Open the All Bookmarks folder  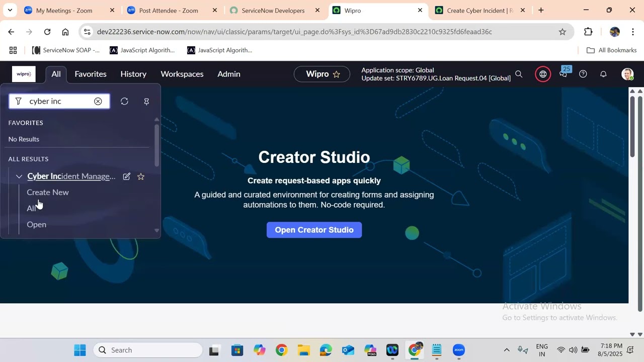(x=612, y=50)
